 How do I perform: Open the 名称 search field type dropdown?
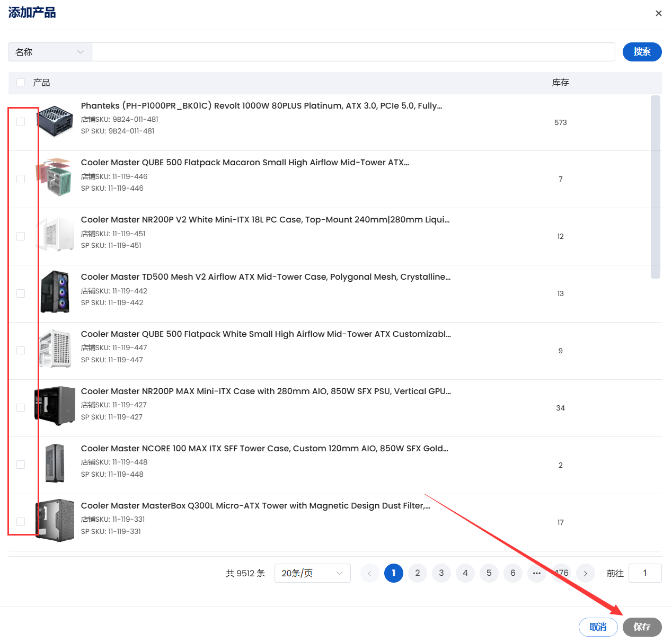point(50,52)
